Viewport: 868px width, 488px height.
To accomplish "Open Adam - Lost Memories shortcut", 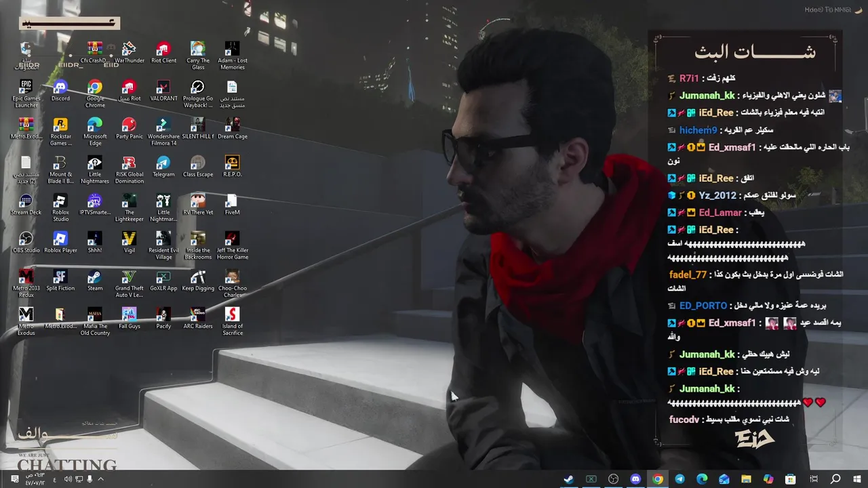I will click(232, 56).
